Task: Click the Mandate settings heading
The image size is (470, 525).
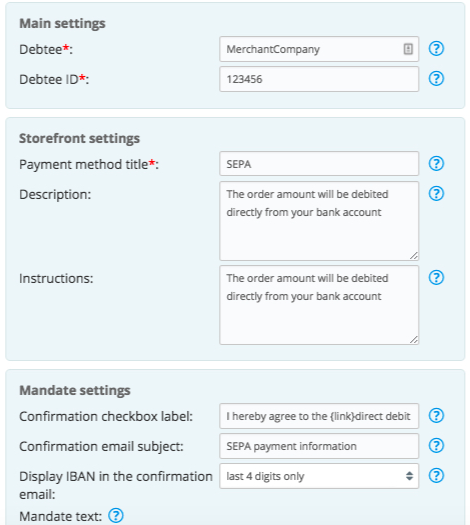Action: click(x=75, y=390)
